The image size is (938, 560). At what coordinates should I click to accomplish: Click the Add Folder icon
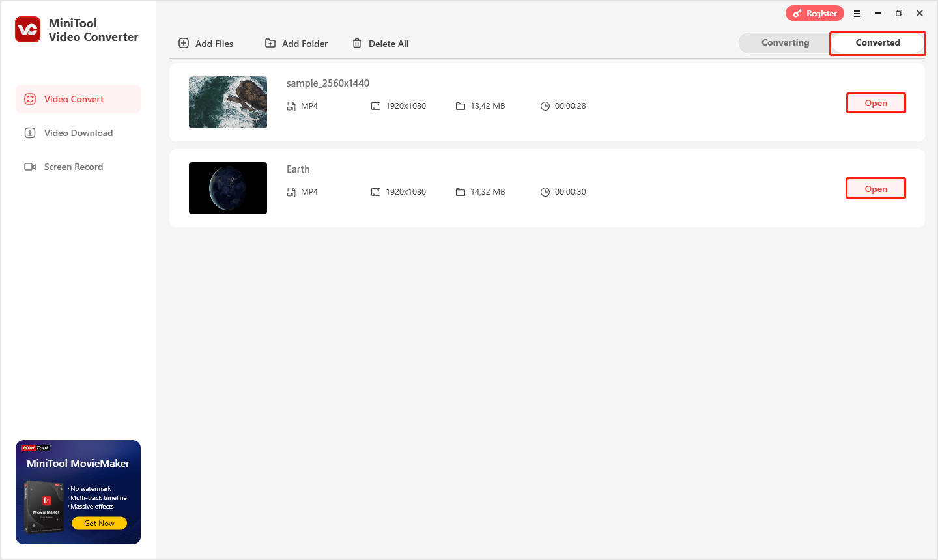click(x=270, y=43)
